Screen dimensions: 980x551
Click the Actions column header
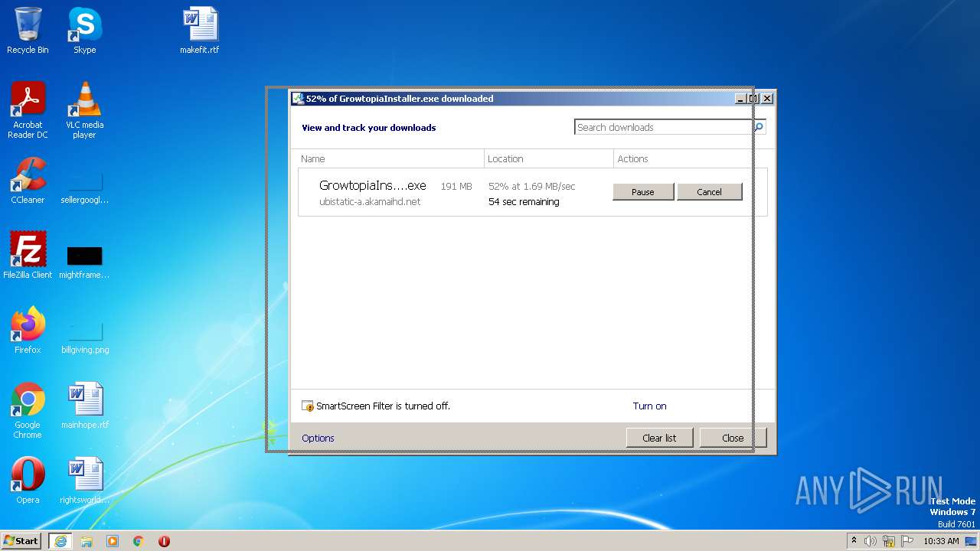691,158
